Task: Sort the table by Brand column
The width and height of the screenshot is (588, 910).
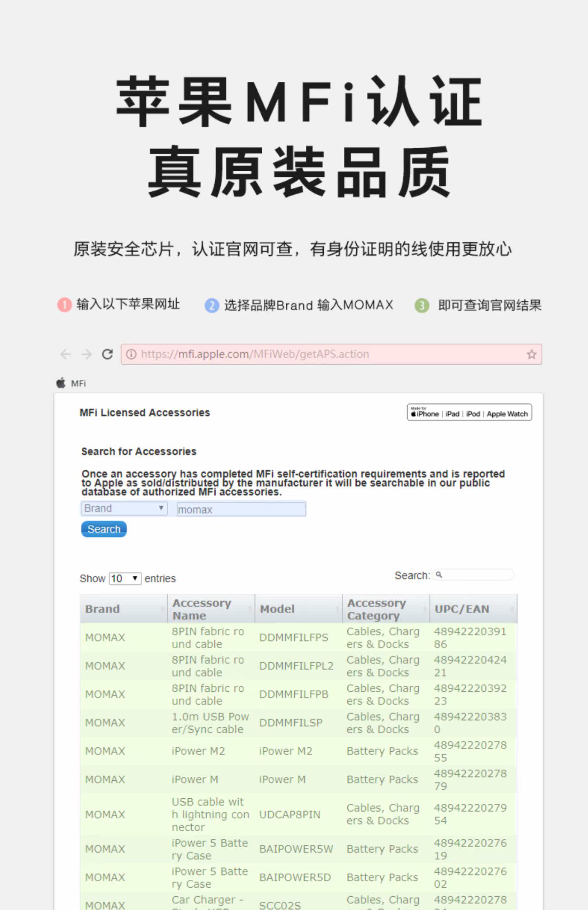Action: pyautogui.click(x=123, y=609)
